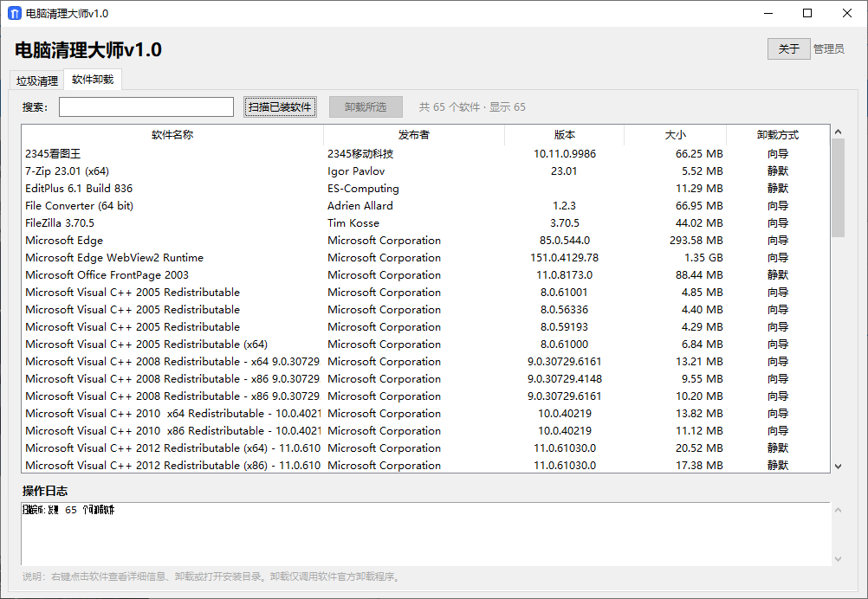Click size 88.44 MB
The image size is (868, 599).
tap(699, 275)
